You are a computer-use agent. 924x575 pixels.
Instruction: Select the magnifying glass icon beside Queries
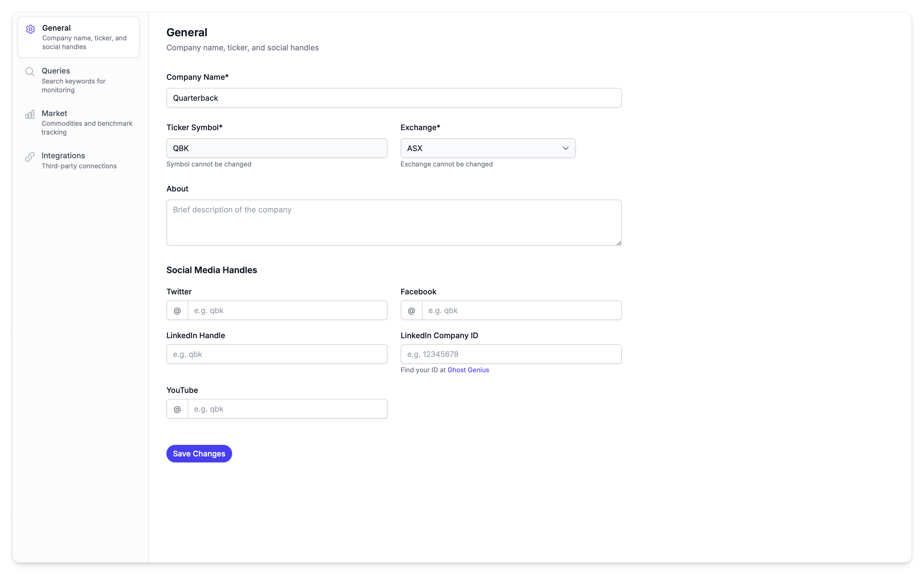[x=30, y=72]
